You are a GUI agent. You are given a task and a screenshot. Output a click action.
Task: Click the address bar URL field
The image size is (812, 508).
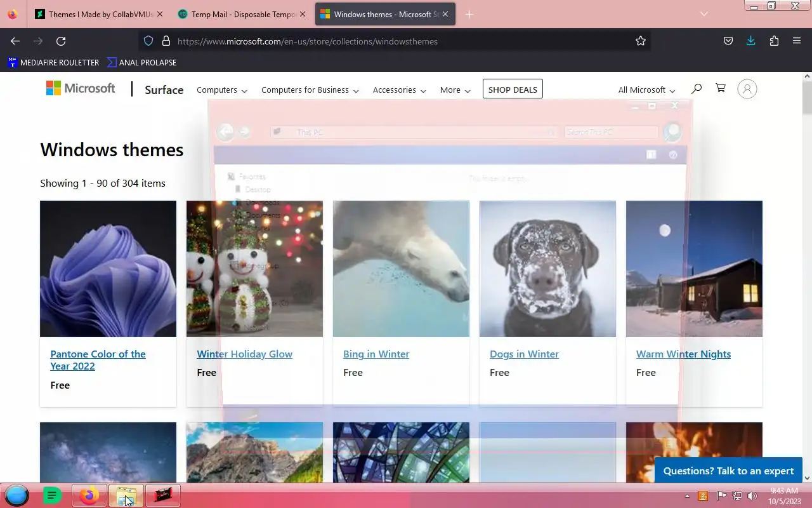point(393,41)
